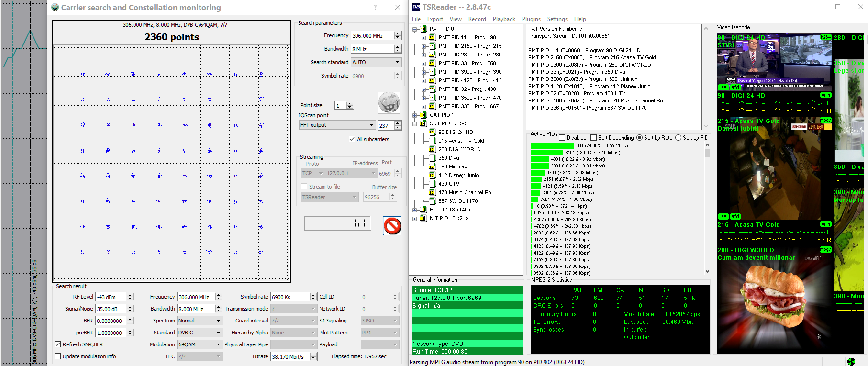This screenshot has height=366, width=868.
Task: Click the icon next to 215 Acasa TV Gold service
Action: click(x=433, y=141)
